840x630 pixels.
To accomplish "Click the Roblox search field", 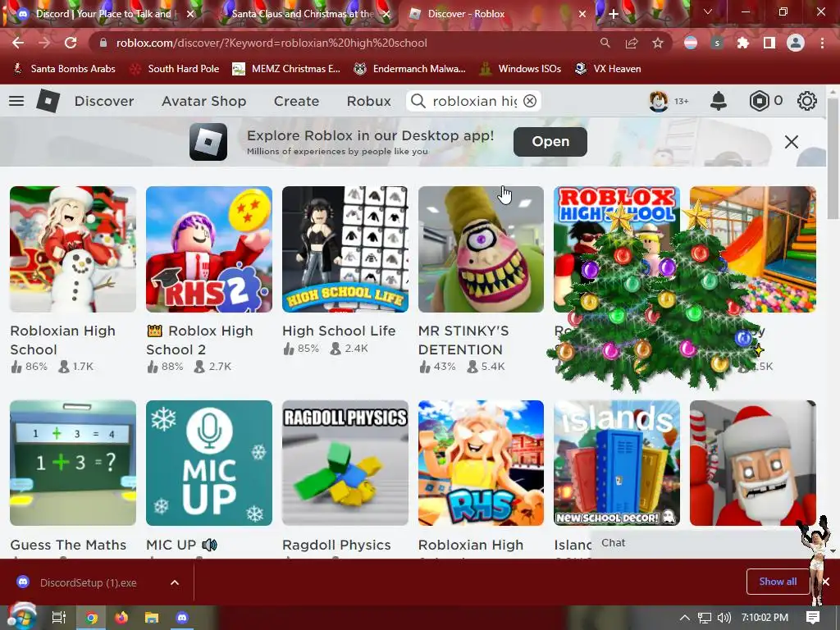I will (474, 101).
